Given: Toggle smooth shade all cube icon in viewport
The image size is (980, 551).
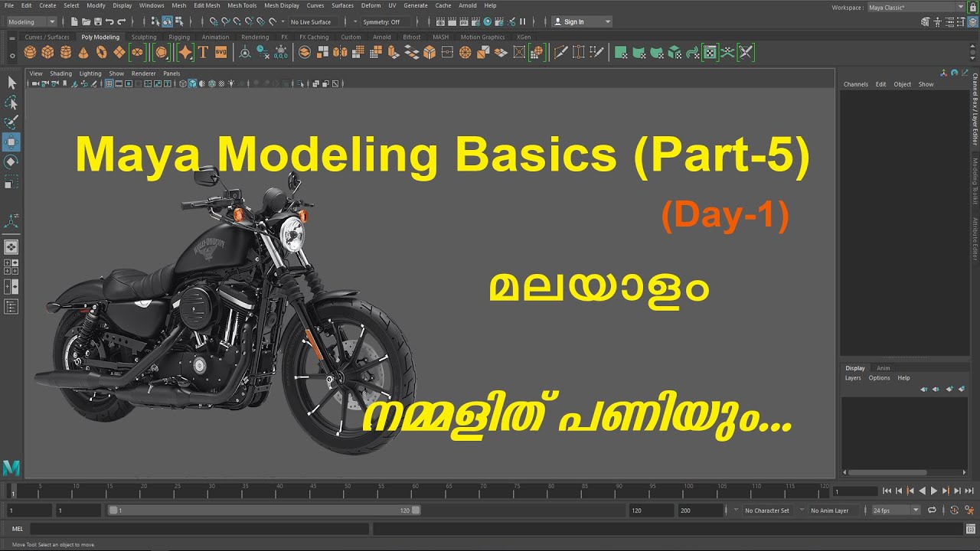Looking at the screenshot, I should point(193,83).
